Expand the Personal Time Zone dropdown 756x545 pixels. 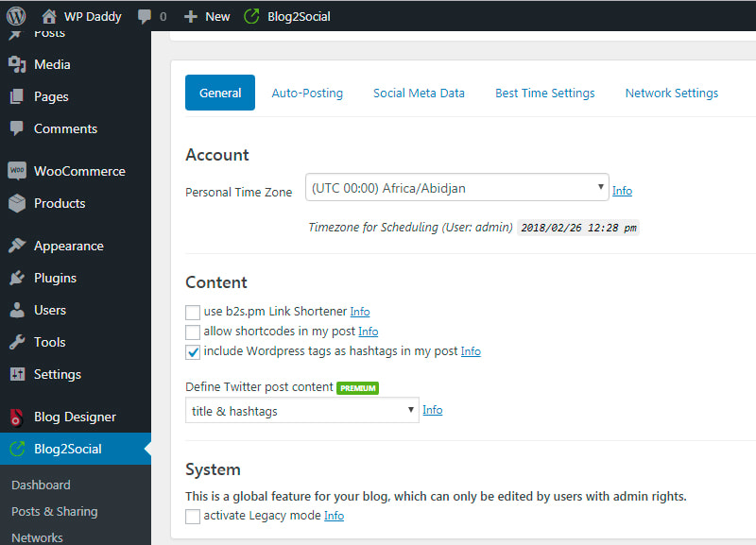pos(456,187)
